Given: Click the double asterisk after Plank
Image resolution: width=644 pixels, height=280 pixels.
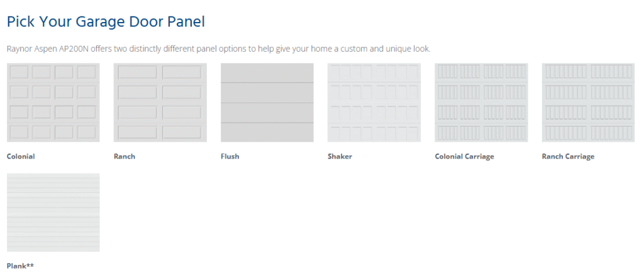Looking at the screenshot, I should pyautogui.click(x=30, y=265).
